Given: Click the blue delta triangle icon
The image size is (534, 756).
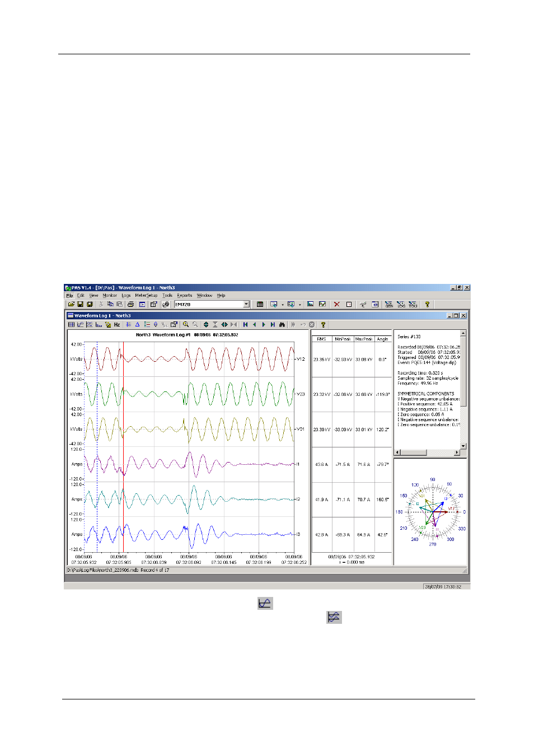Looking at the screenshot, I should point(137,324).
